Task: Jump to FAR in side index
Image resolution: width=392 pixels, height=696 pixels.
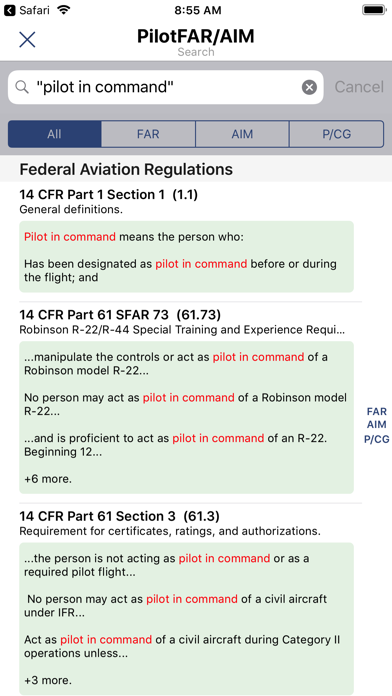Action: tap(376, 411)
